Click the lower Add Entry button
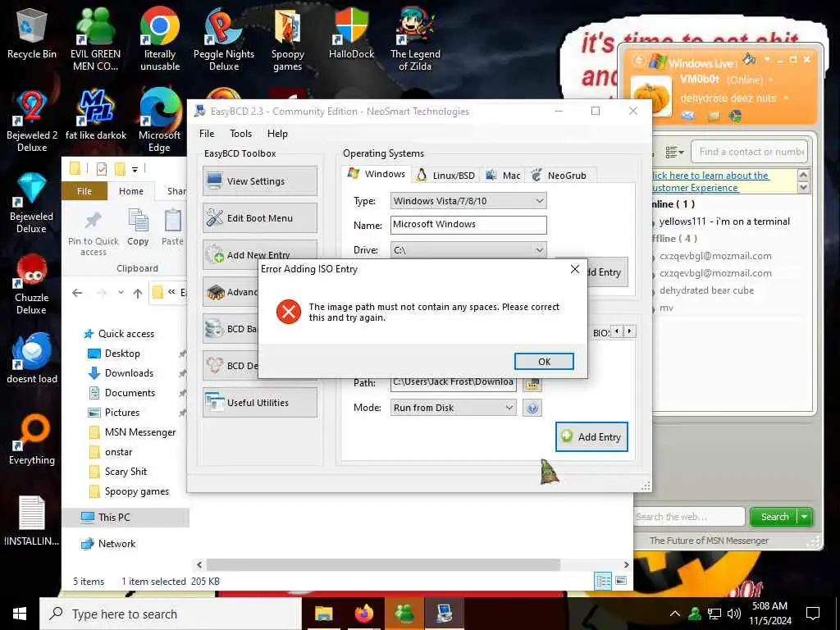Viewport: 840px width, 630px height. (591, 436)
